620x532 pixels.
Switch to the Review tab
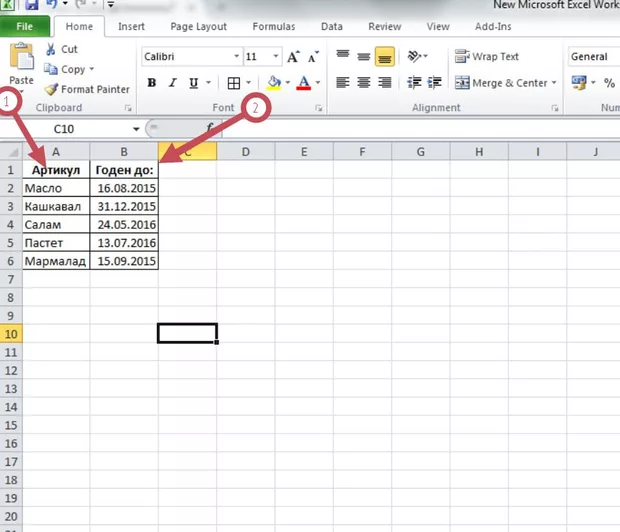[x=385, y=27]
